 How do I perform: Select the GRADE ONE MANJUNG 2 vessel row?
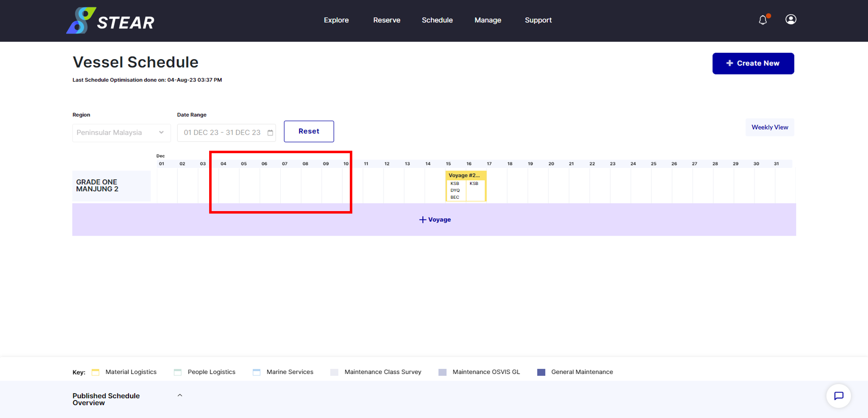(111, 186)
